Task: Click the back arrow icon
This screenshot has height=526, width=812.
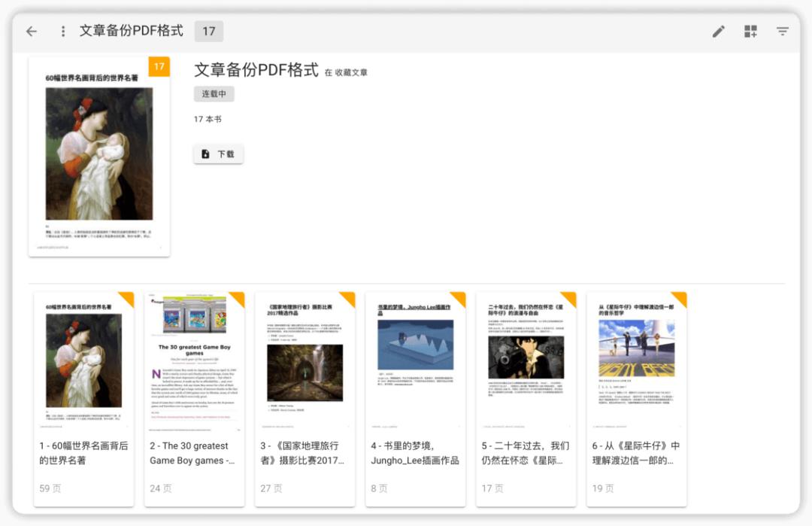Action: pos(31,31)
